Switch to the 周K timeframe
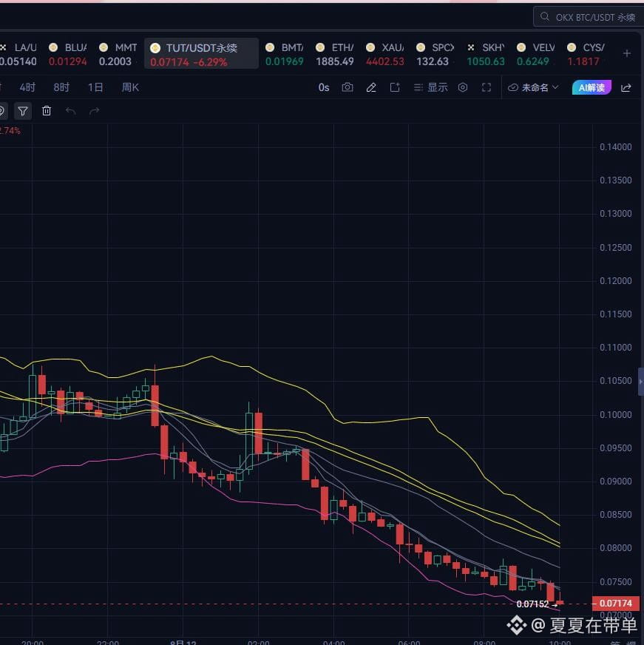Image resolution: width=644 pixels, height=645 pixels. point(130,87)
